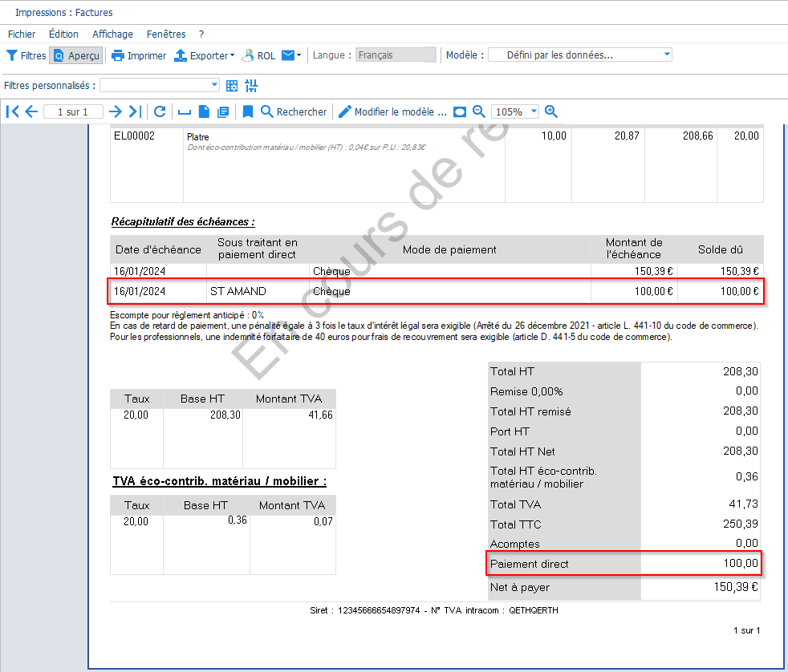Screen dimensions: 788x672
Task: Click the 208,66 line amount
Action: (697, 136)
